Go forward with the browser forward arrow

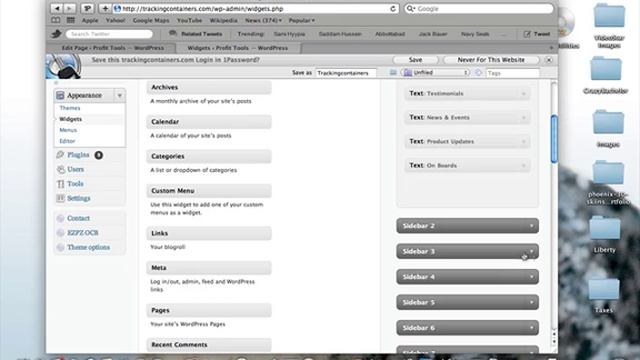pos(70,8)
